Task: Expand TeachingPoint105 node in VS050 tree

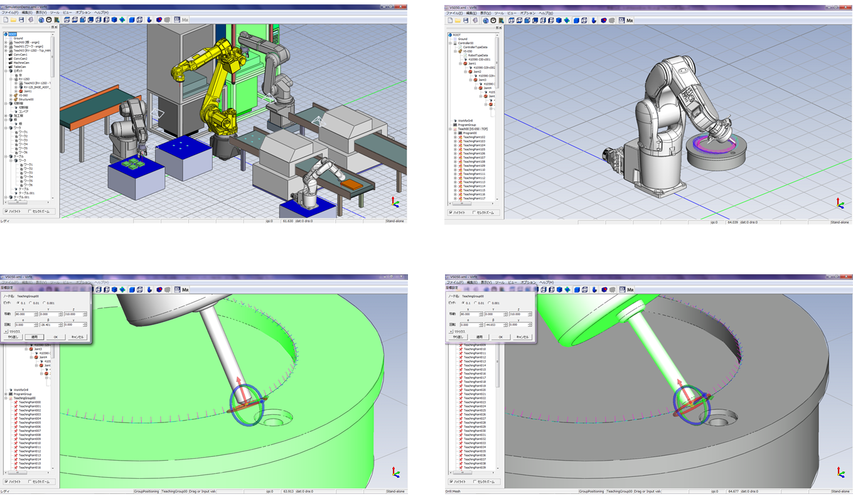Action: point(455,149)
